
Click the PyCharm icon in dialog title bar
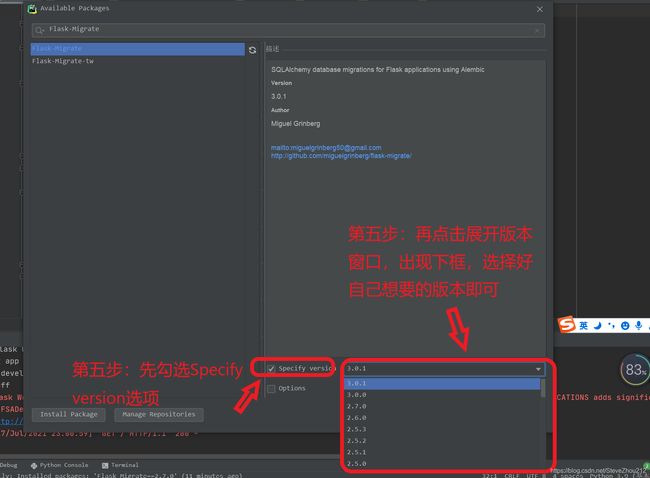tap(32, 9)
